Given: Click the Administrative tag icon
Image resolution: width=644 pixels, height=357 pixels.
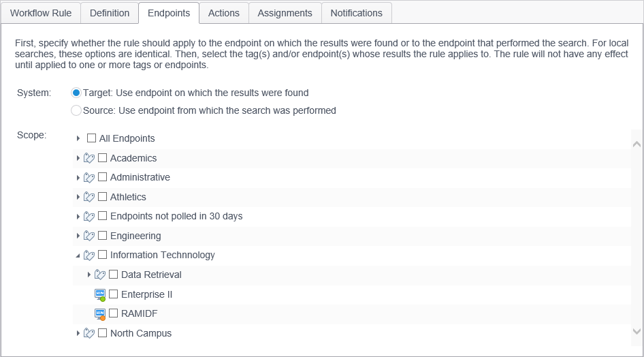Looking at the screenshot, I should pos(88,177).
